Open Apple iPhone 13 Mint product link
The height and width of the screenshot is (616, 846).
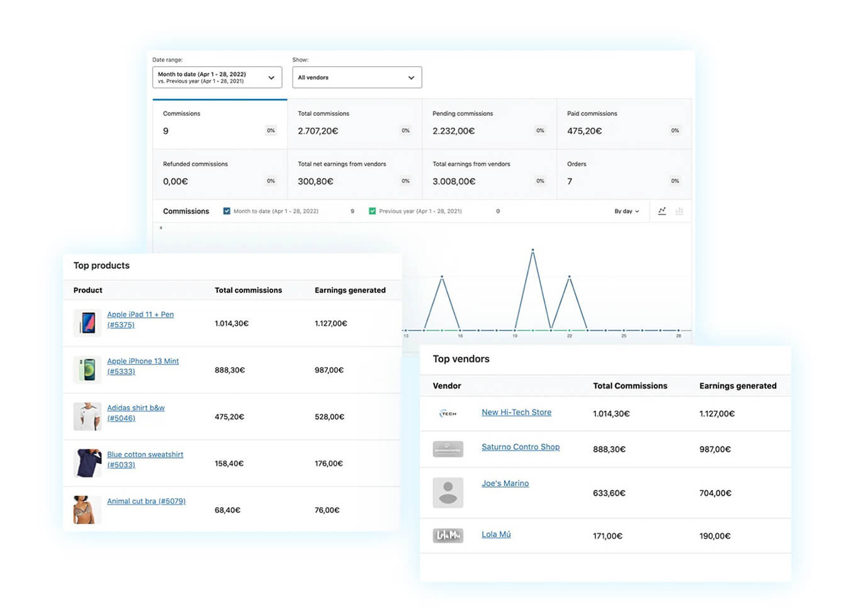(143, 366)
